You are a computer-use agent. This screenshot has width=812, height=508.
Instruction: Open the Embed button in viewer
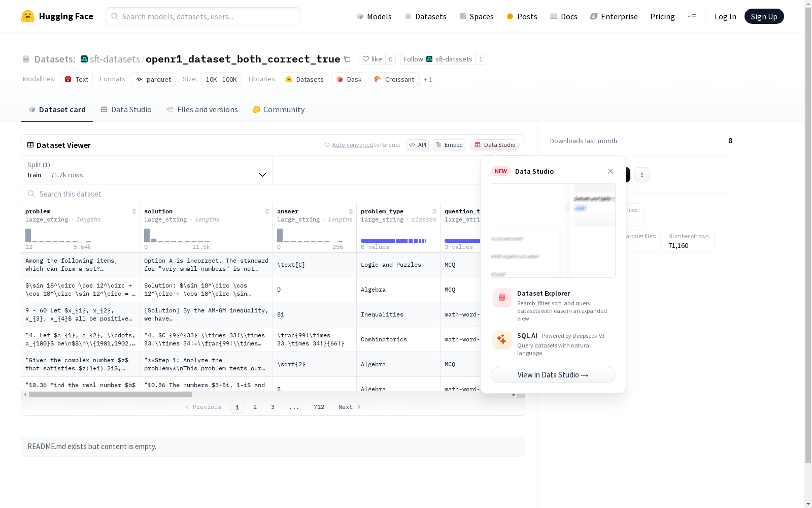449,145
